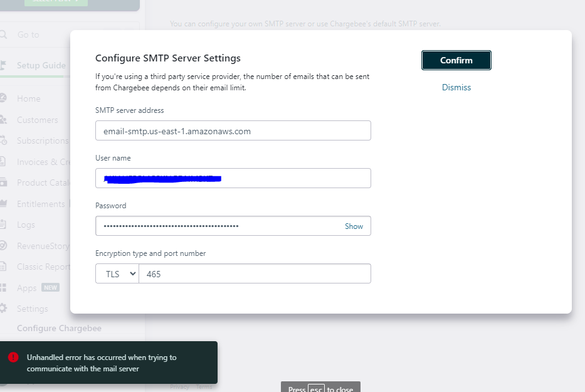Click the Go to search icon

click(4, 34)
